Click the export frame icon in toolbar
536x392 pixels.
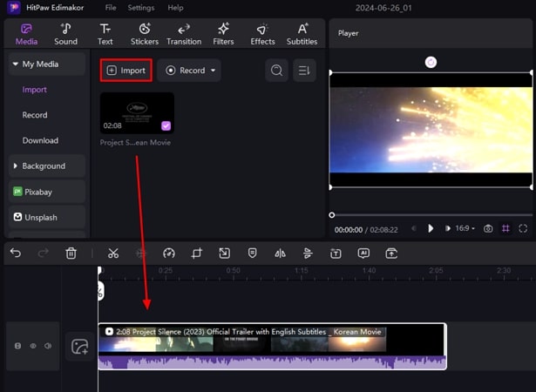pos(391,253)
